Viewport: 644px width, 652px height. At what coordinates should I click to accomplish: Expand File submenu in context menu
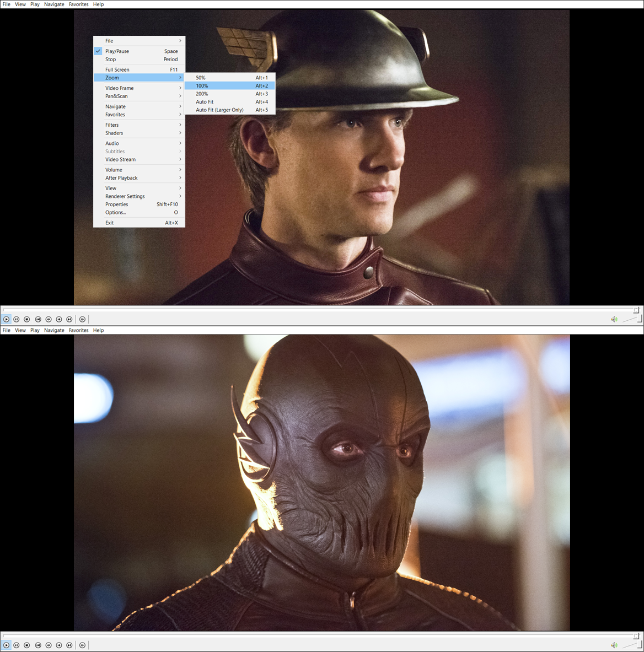point(139,41)
